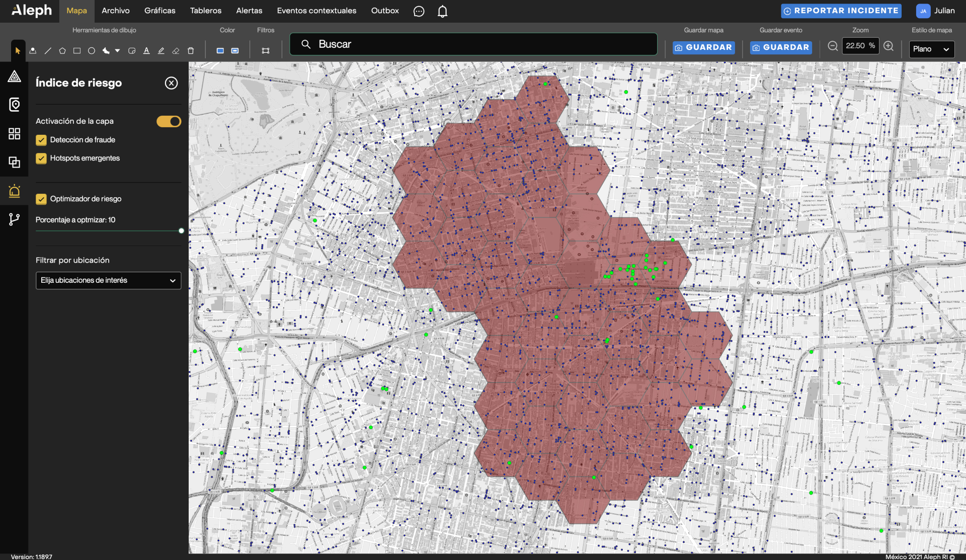This screenshot has width=966, height=560.
Task: Select the sticky note tool
Action: [132, 51]
